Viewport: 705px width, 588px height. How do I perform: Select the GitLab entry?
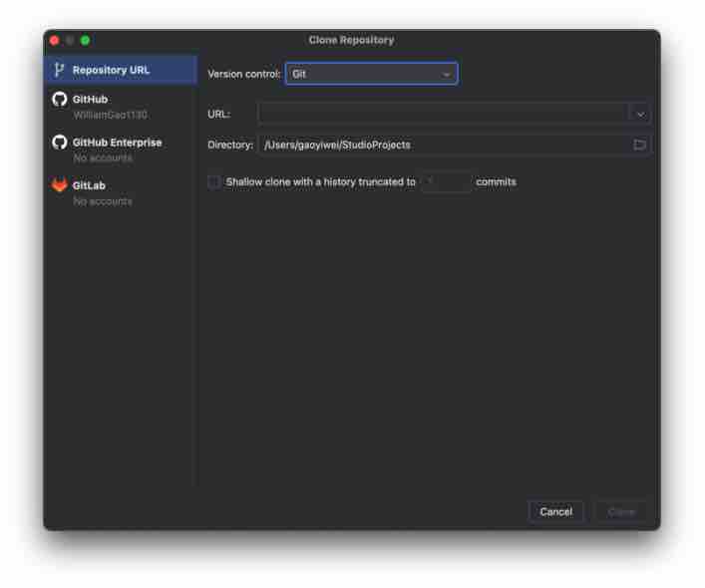pyautogui.click(x=121, y=192)
